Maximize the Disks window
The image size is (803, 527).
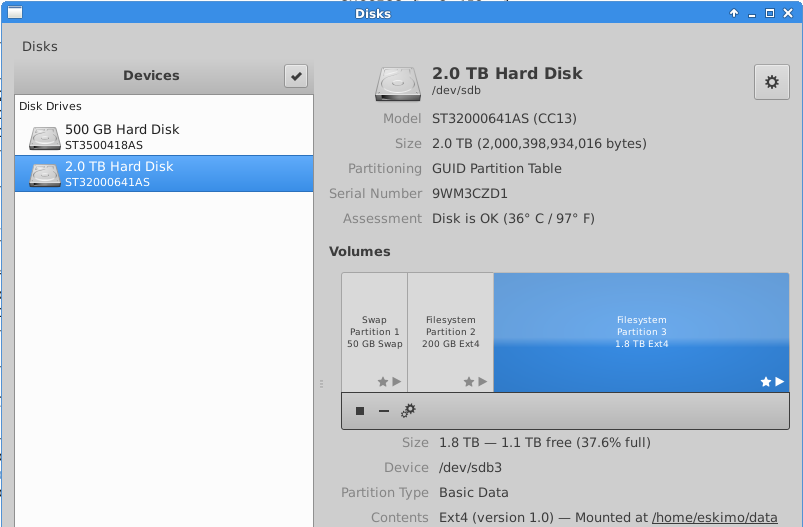(770, 13)
